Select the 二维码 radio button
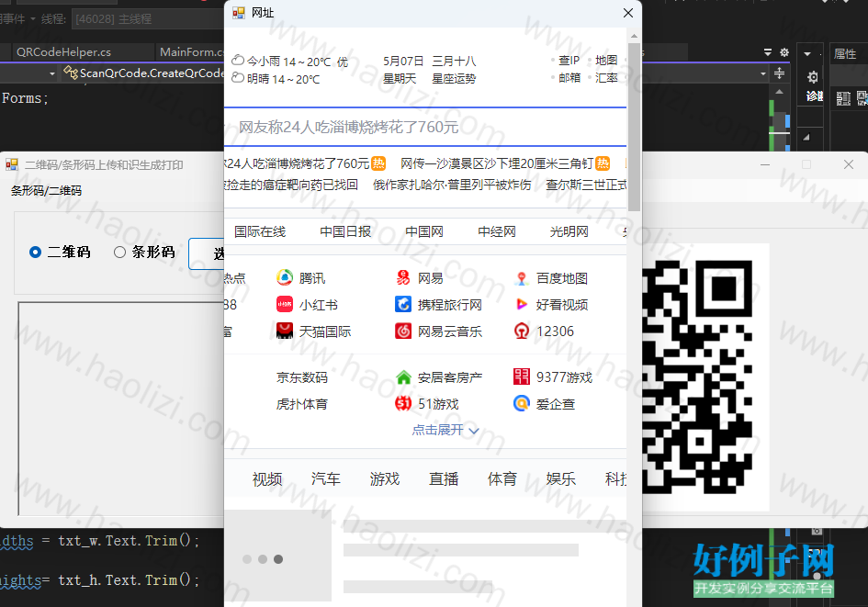 (35, 253)
